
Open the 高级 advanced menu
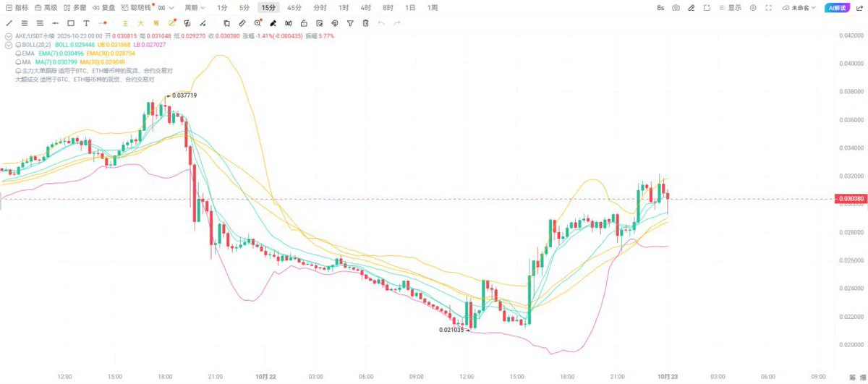(46, 7)
